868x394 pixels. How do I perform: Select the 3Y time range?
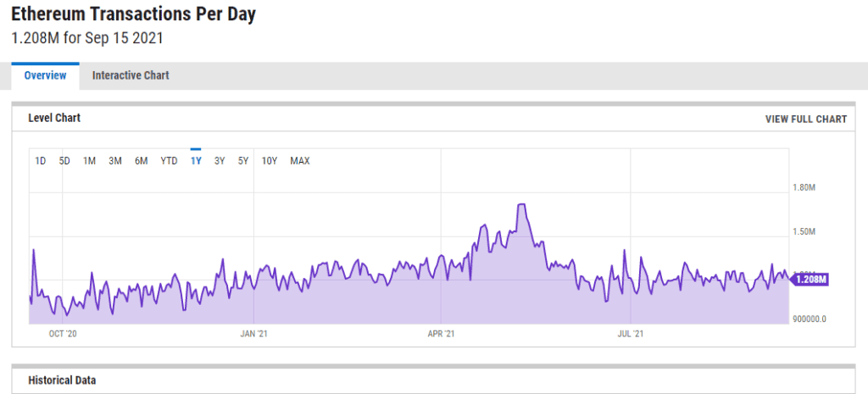click(220, 161)
